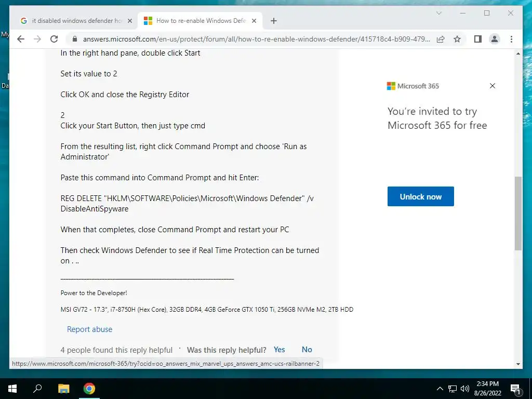The height and width of the screenshot is (399, 532).
Task: Open a new tab with the plus button
Action: 274,21
